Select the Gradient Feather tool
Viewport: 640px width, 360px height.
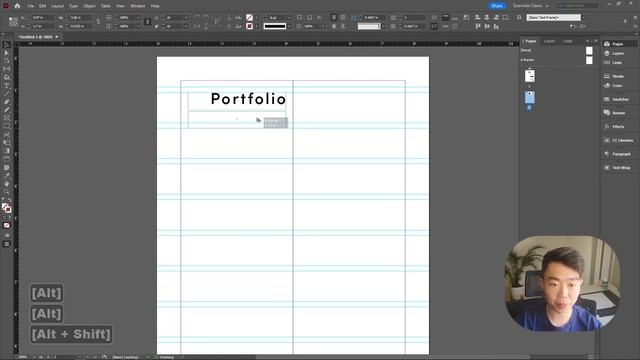click(x=7, y=159)
